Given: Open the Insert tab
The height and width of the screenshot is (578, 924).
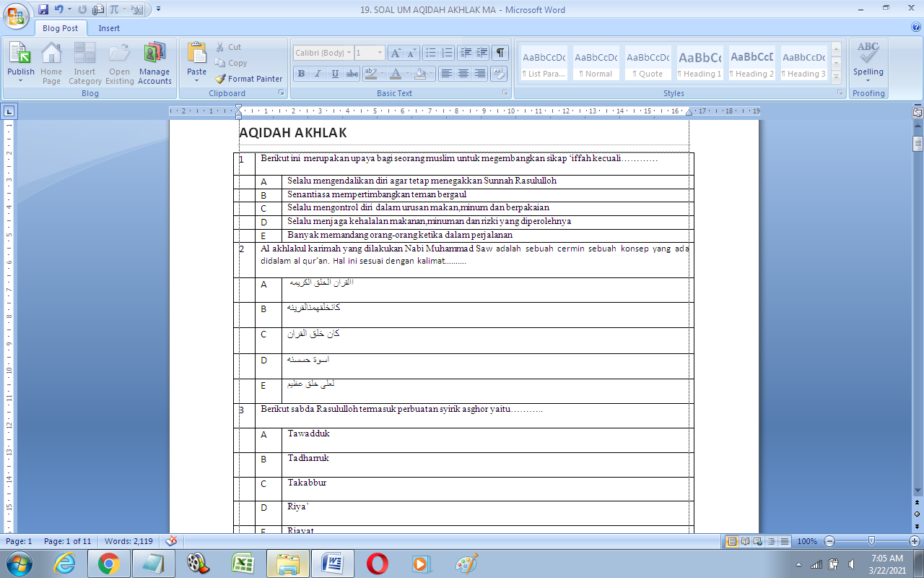Looking at the screenshot, I should click(x=109, y=28).
